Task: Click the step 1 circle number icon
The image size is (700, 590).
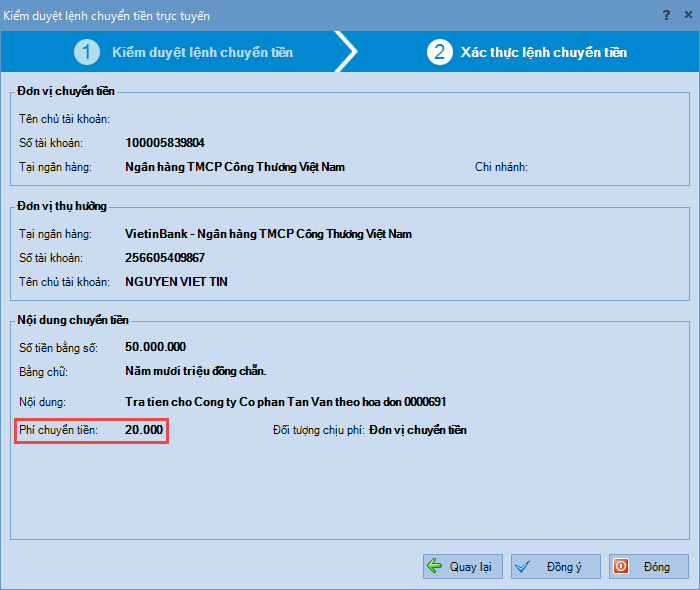Action: pos(87,52)
